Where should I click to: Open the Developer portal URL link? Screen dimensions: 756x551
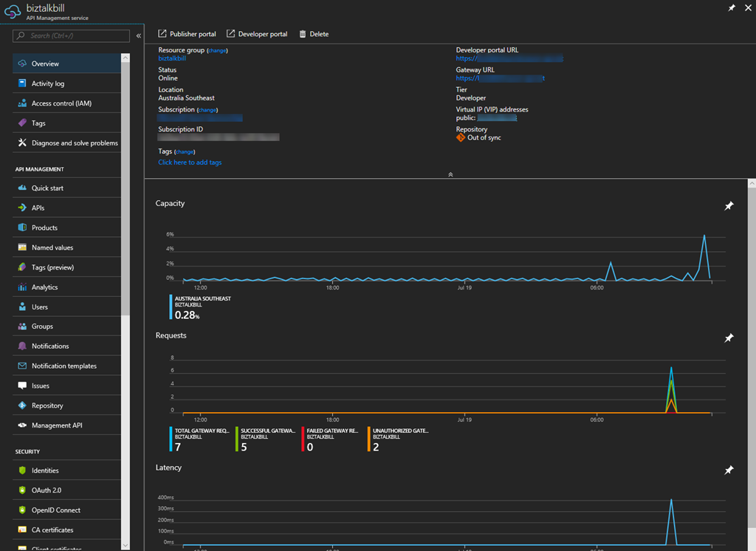tap(509, 58)
